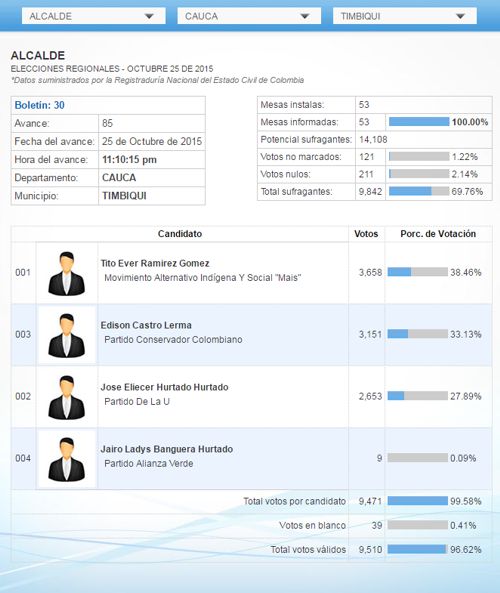
Task: Click candidate number 003
Action: point(23,334)
